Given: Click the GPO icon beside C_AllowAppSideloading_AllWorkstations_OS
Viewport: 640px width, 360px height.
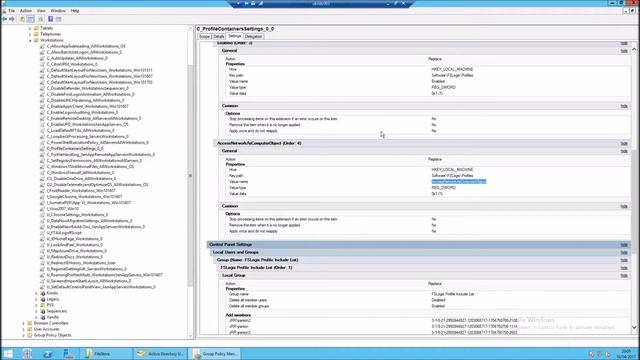Looking at the screenshot, I should tap(42, 46).
